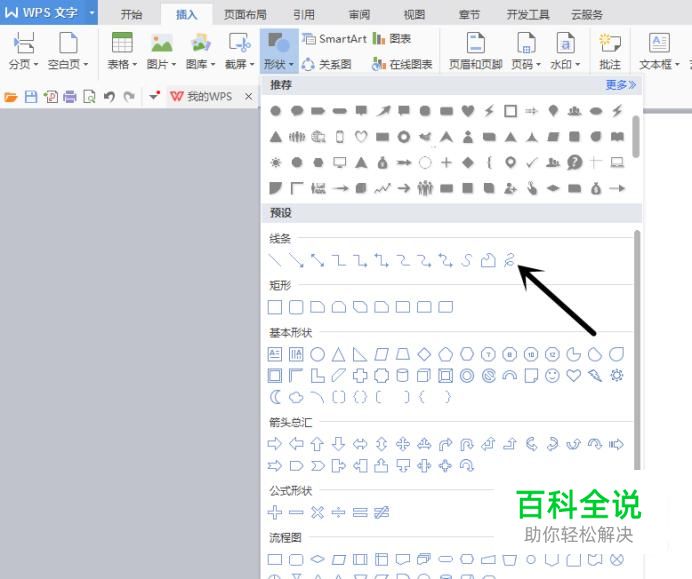This screenshot has height=579, width=692.
Task: Select the recommended filled heart shape
Action: (468, 111)
